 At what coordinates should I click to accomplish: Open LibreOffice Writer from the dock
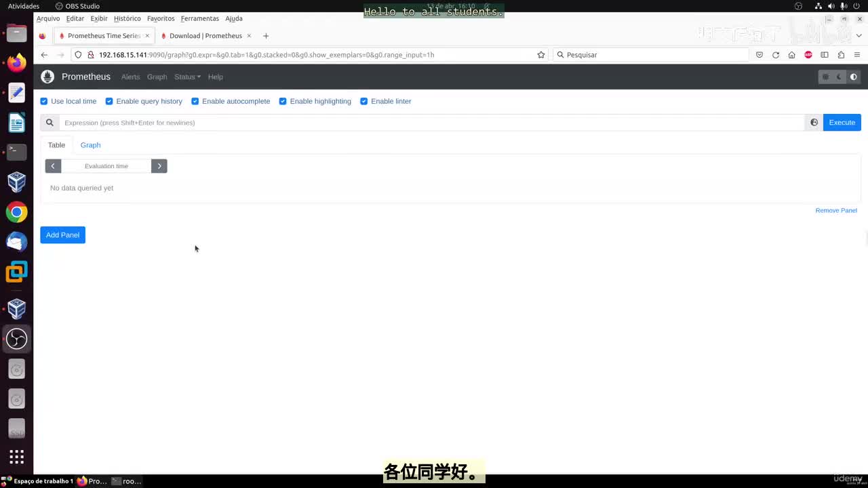pyautogui.click(x=16, y=123)
